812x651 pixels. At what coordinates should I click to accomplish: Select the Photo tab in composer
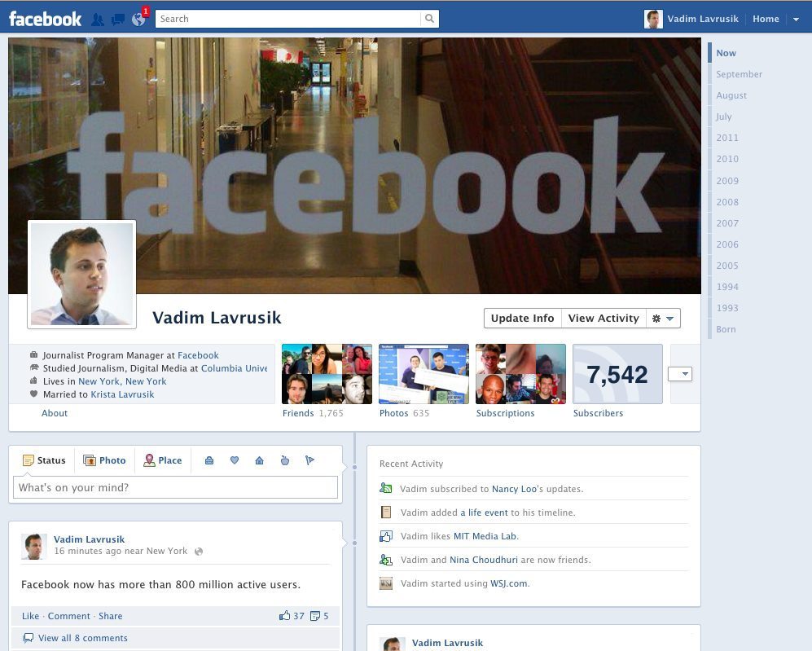104,460
